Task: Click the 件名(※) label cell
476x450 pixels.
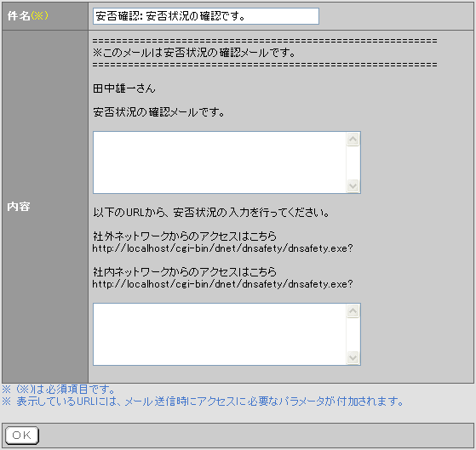Action: (x=45, y=16)
